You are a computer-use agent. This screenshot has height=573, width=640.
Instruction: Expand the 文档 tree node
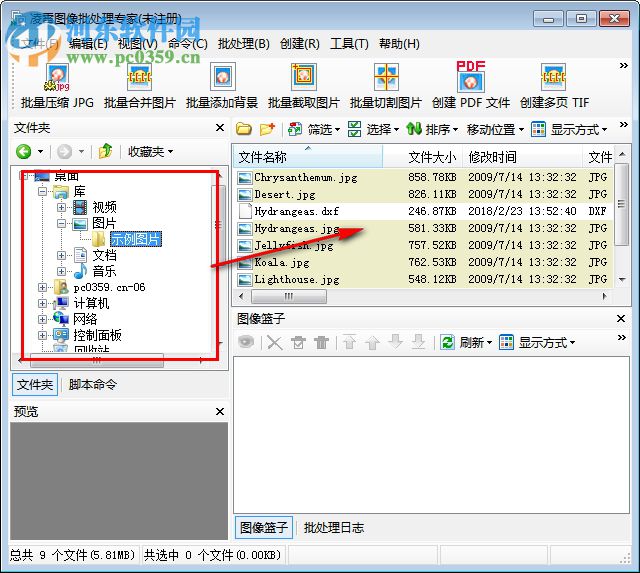point(61,255)
